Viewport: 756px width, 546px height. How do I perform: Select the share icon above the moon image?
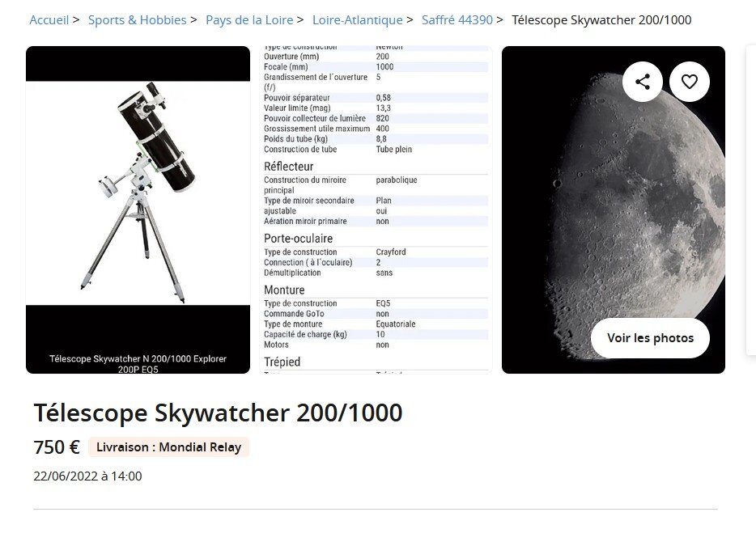tap(643, 81)
